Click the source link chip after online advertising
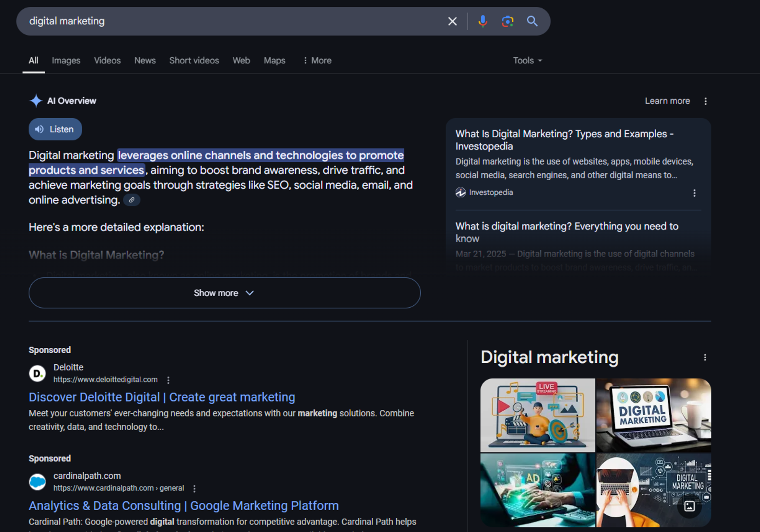The height and width of the screenshot is (532, 760). [132, 200]
